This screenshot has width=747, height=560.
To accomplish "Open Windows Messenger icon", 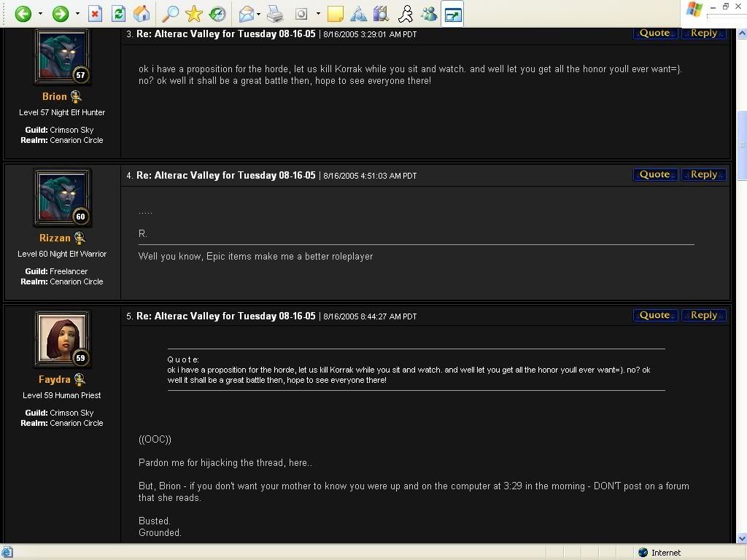I will click(x=429, y=14).
